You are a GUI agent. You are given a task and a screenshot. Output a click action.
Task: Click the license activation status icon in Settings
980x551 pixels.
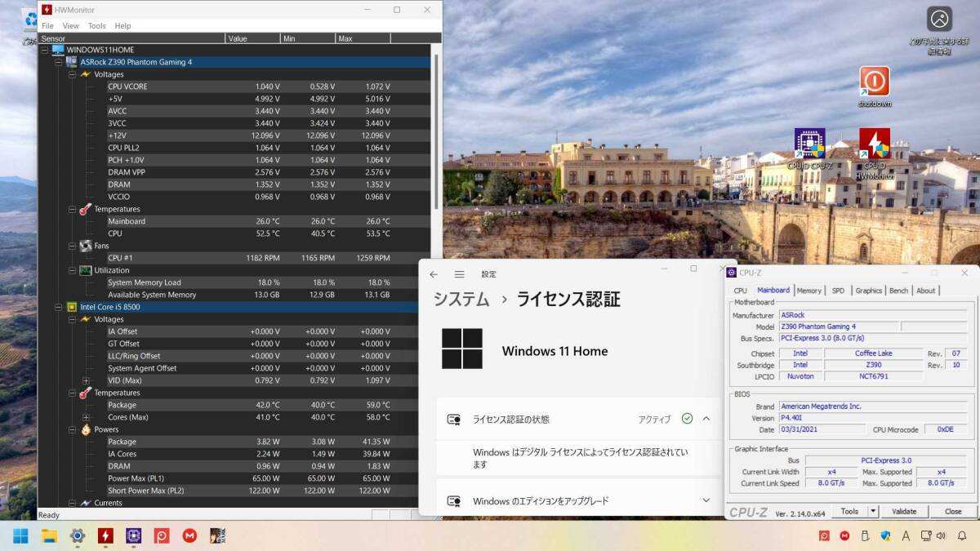click(x=453, y=420)
